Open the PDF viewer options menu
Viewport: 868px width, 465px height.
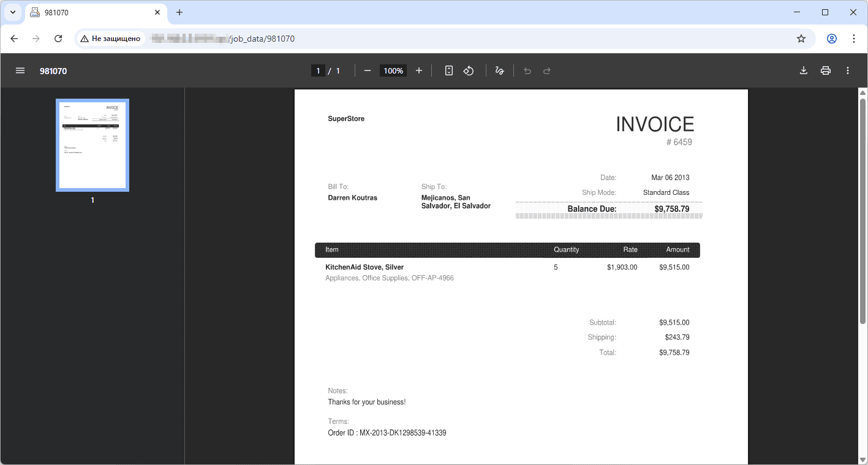848,70
